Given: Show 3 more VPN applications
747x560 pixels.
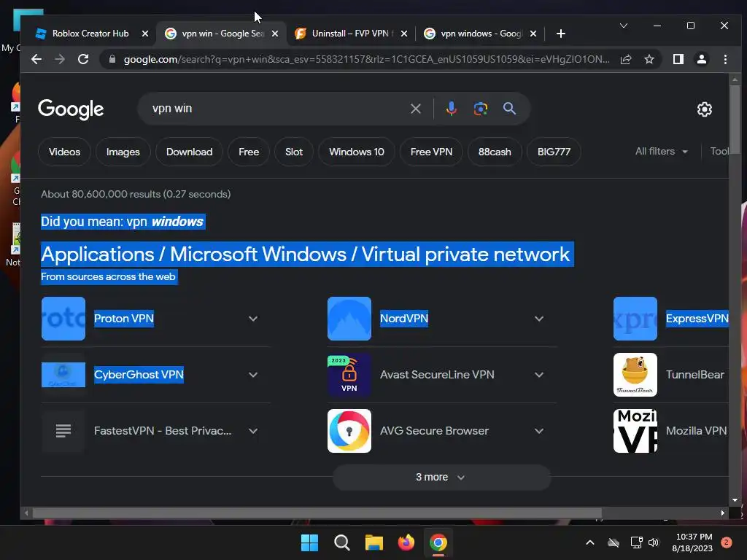Looking at the screenshot, I should tap(441, 477).
